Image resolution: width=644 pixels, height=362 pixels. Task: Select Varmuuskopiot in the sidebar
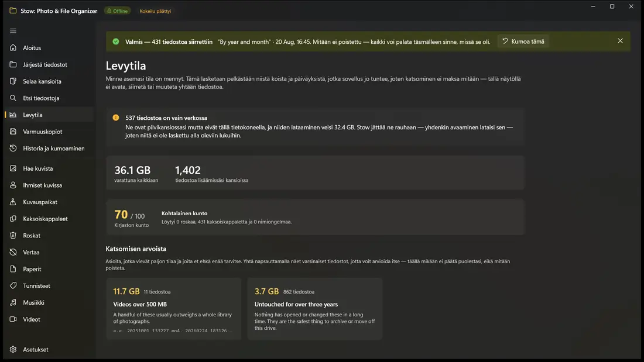click(49, 132)
